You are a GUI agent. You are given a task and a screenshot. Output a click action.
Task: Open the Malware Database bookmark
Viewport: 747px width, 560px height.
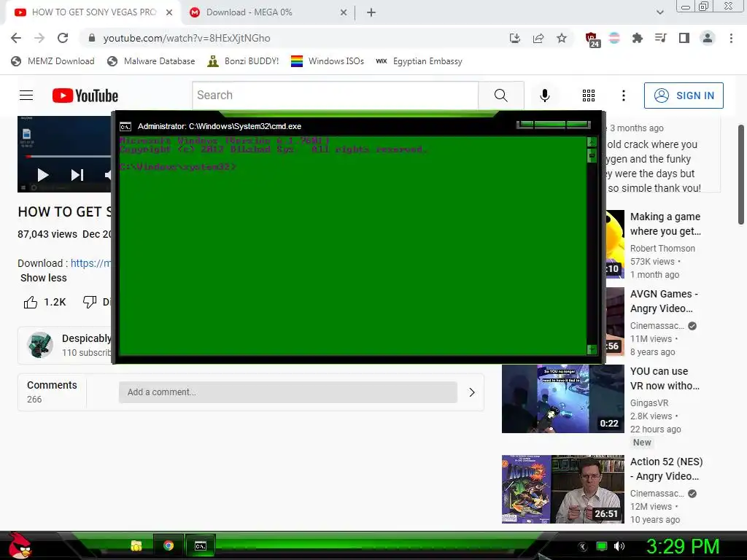tap(151, 61)
